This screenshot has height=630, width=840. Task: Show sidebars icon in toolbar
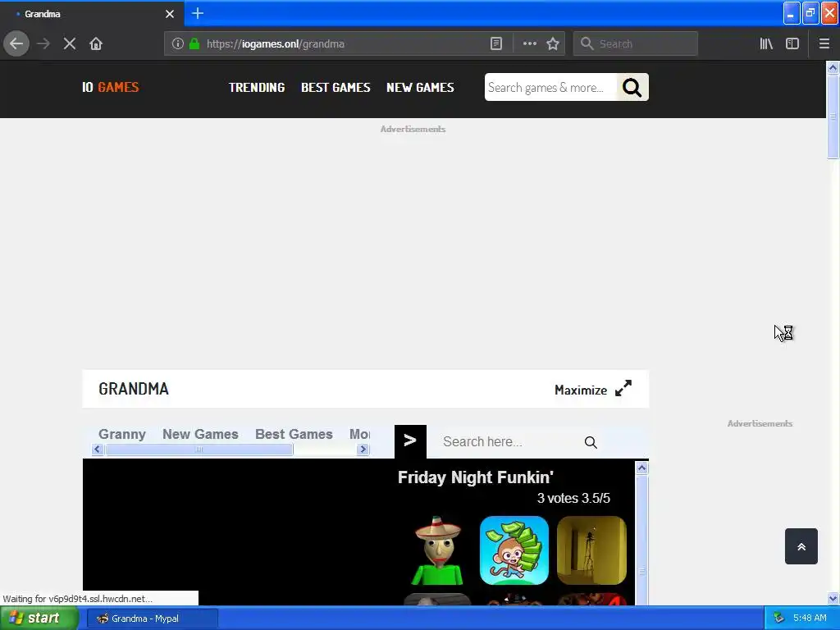point(792,44)
